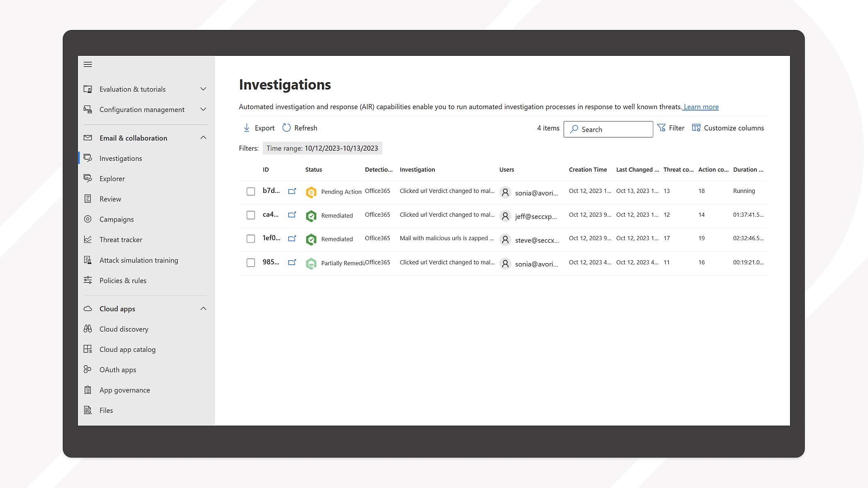The height and width of the screenshot is (488, 868).
Task: Collapse the Cloud apps section
Action: coord(203,309)
